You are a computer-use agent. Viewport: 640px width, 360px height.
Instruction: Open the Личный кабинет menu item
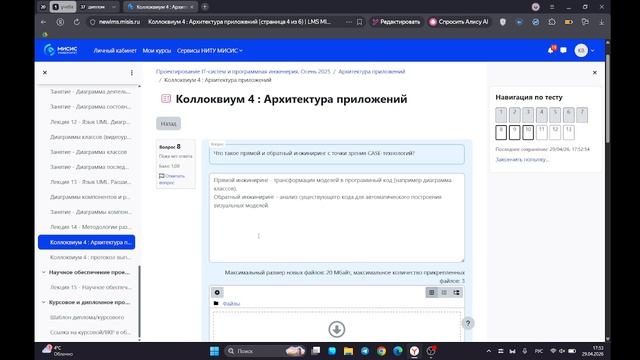[115, 51]
